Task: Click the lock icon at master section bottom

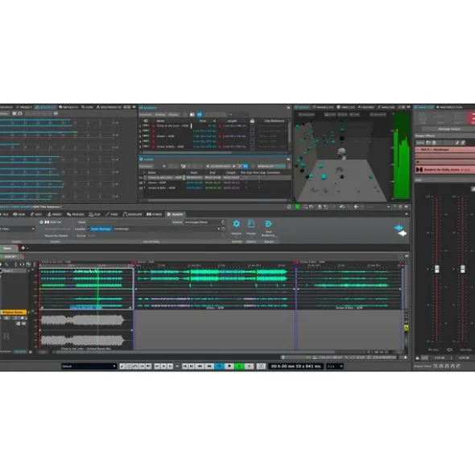Action: click(417, 358)
